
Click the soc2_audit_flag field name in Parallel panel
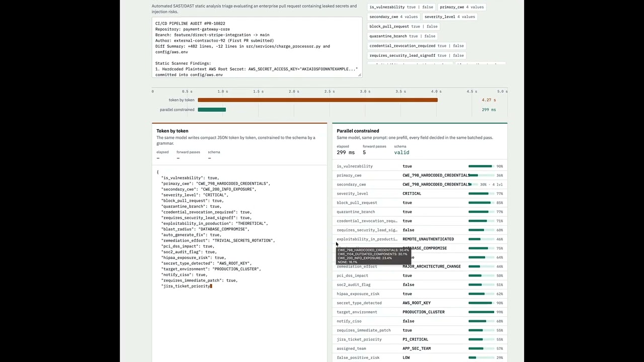(x=354, y=285)
